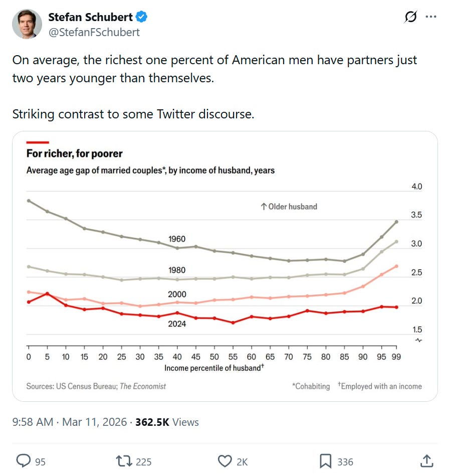The width and height of the screenshot is (450, 476).
Task: Click the blue verified badge
Action: coord(142,17)
